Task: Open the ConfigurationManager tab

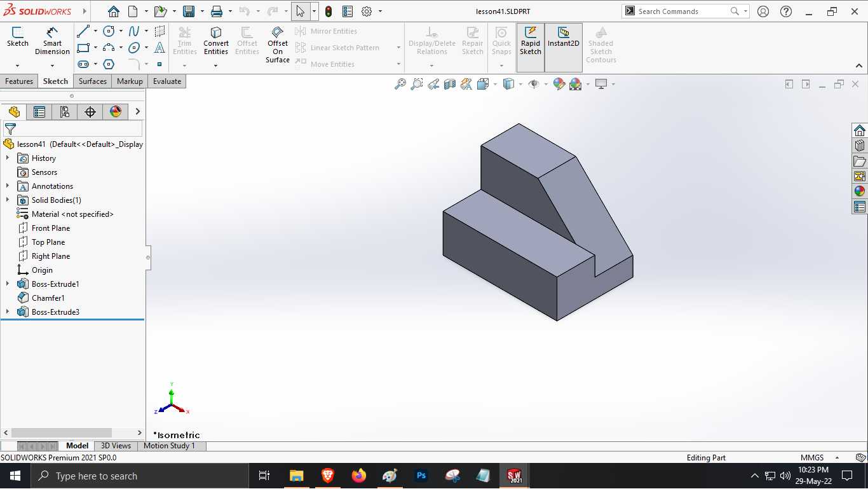Action: pos(65,112)
